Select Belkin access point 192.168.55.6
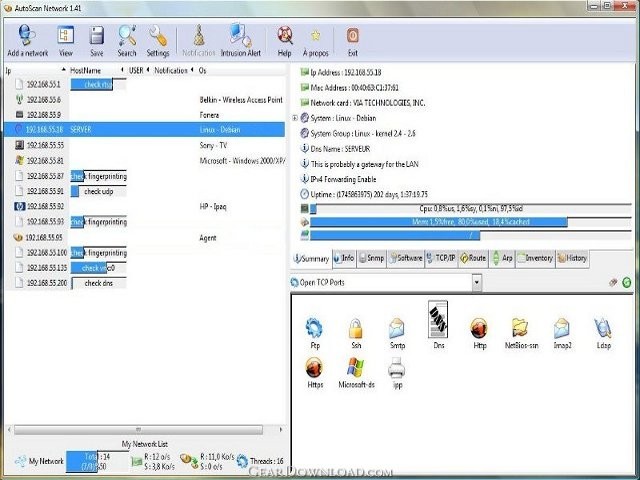This screenshot has width=640, height=480. pyautogui.click(x=145, y=100)
